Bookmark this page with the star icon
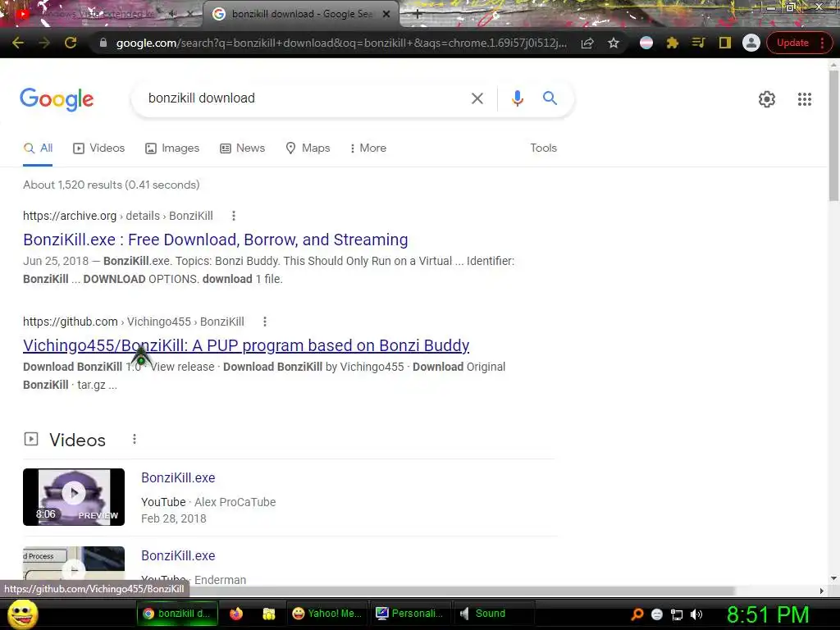Screen dimensions: 840x630 point(614,43)
